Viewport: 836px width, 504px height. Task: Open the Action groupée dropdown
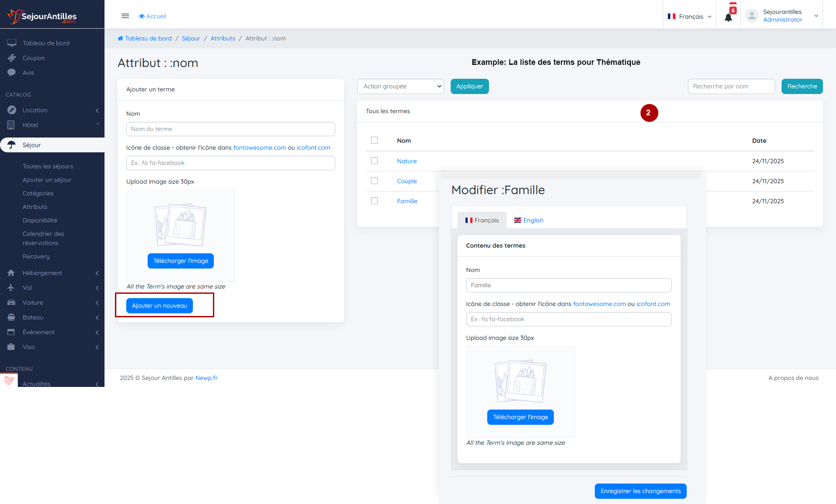tap(400, 86)
